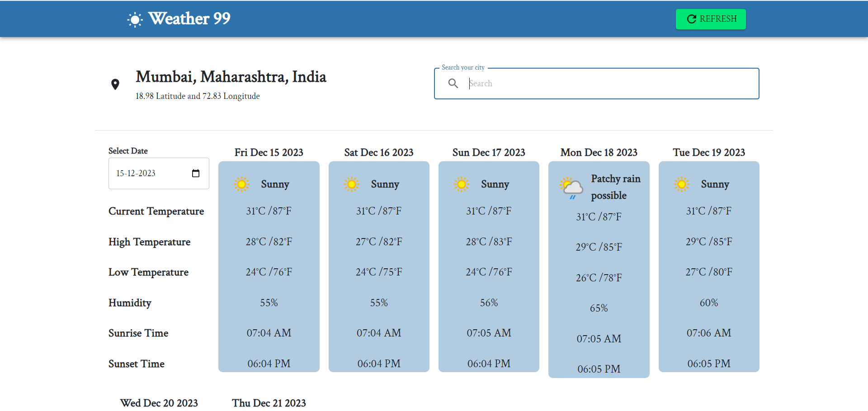The image size is (868, 411).
Task: Select the Fri Dec 15 2023 forecast card
Action: (269, 266)
